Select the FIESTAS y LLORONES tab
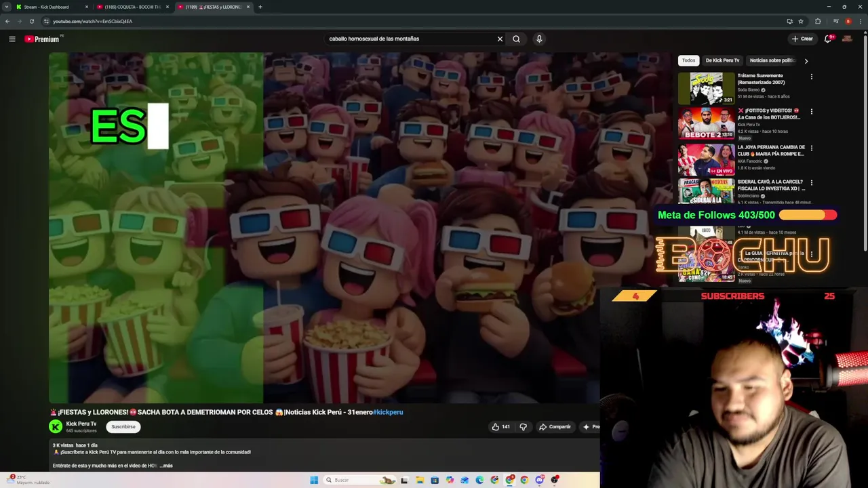The image size is (868, 488). point(213,7)
